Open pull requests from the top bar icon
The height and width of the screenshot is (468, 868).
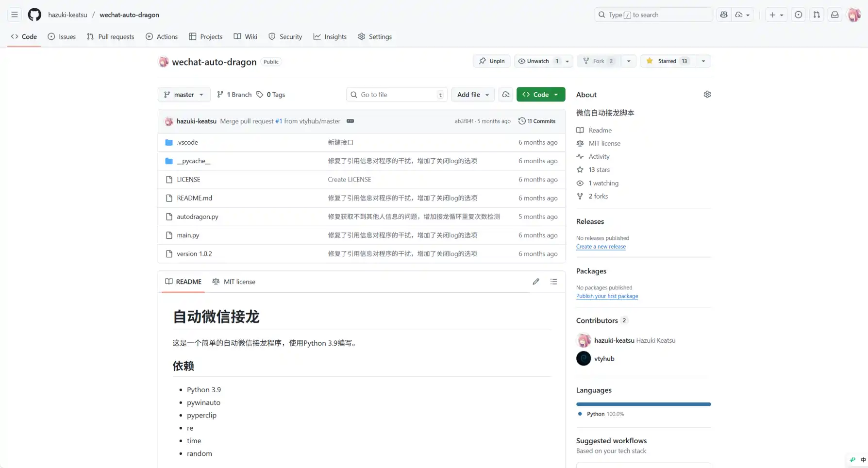point(816,15)
